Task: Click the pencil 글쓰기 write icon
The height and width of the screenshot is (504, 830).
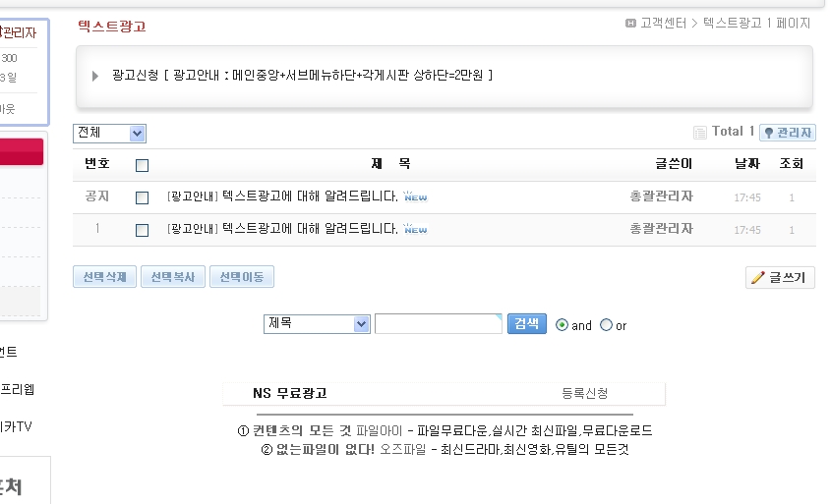Action: tap(758, 278)
